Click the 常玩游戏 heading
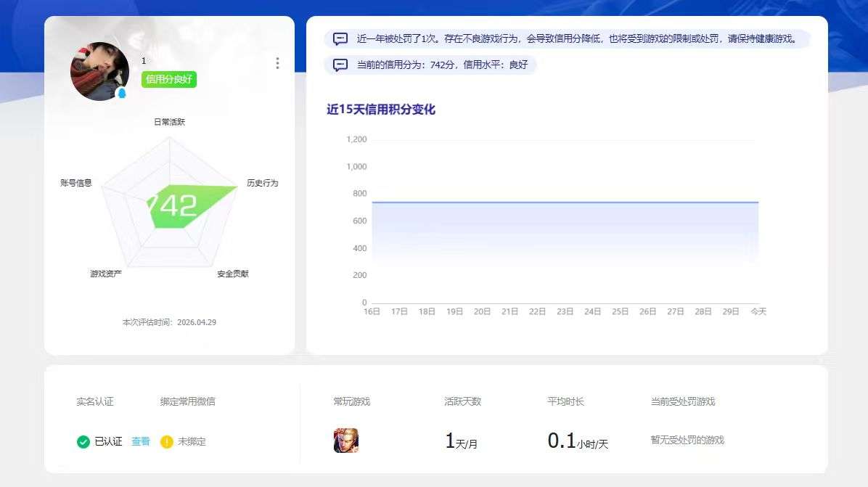 point(351,402)
